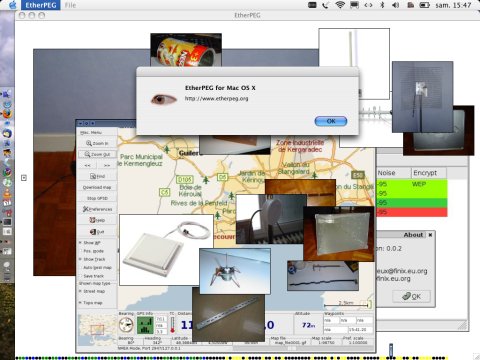
Task: Click the sync arrows icon in menu bar
Action: [368, 5]
